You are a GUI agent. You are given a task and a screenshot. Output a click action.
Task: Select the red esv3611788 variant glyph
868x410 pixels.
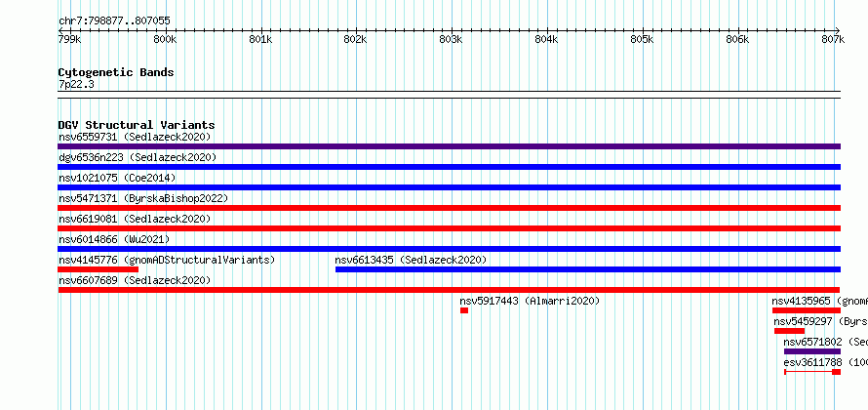[x=812, y=372]
